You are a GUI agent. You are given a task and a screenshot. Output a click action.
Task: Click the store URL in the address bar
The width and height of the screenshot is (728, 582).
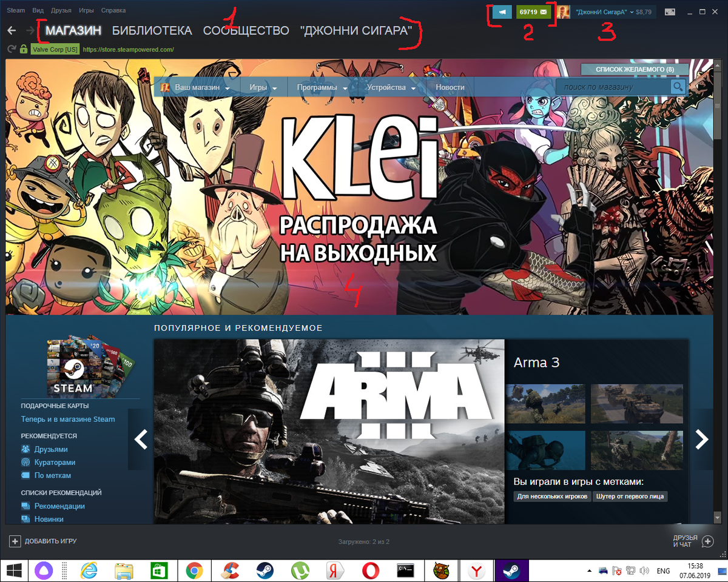(129, 49)
